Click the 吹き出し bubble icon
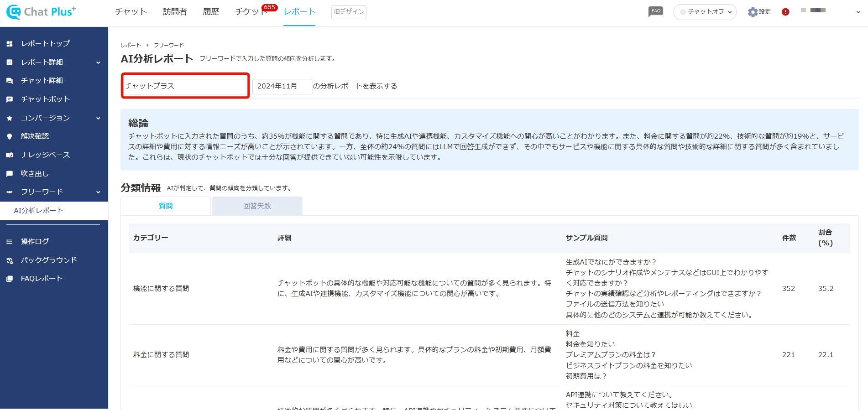This screenshot has height=410, width=868. click(x=9, y=174)
